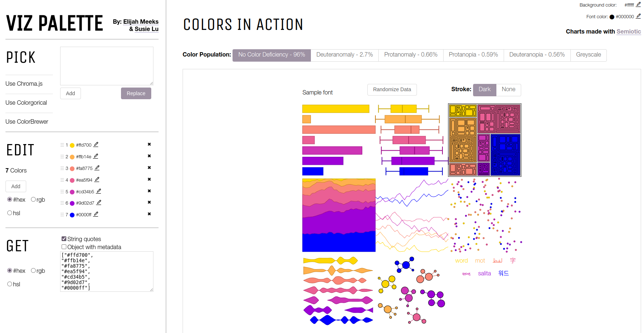Viewport: 644px width, 333px height.
Task: Click blue swatch for #0000ff
Action: 72,215
